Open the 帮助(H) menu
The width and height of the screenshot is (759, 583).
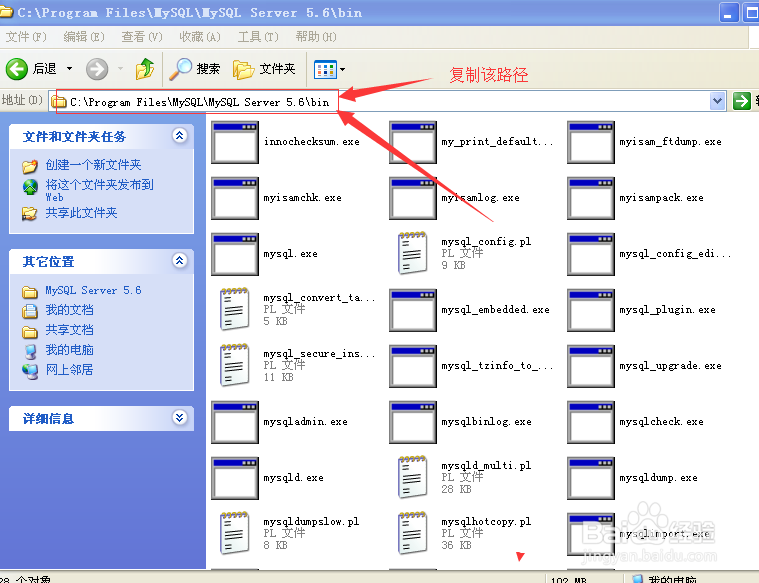(316, 37)
